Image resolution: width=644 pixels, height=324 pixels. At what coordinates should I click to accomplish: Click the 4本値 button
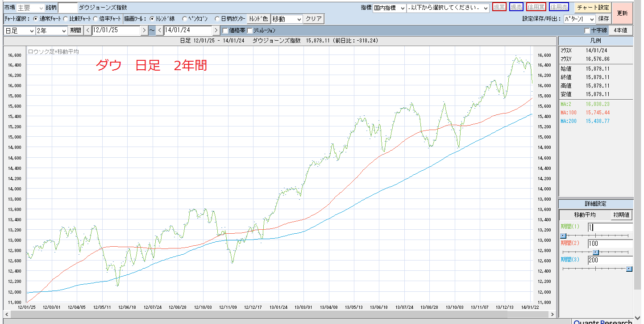point(620,30)
